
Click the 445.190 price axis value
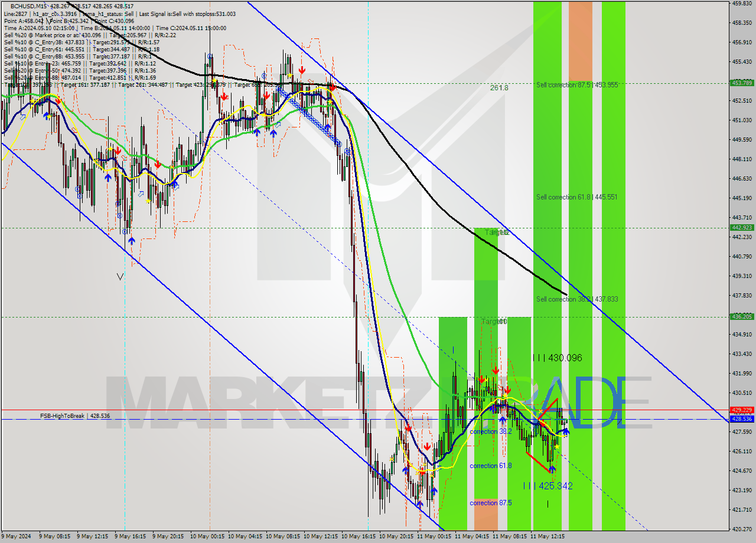(x=742, y=198)
